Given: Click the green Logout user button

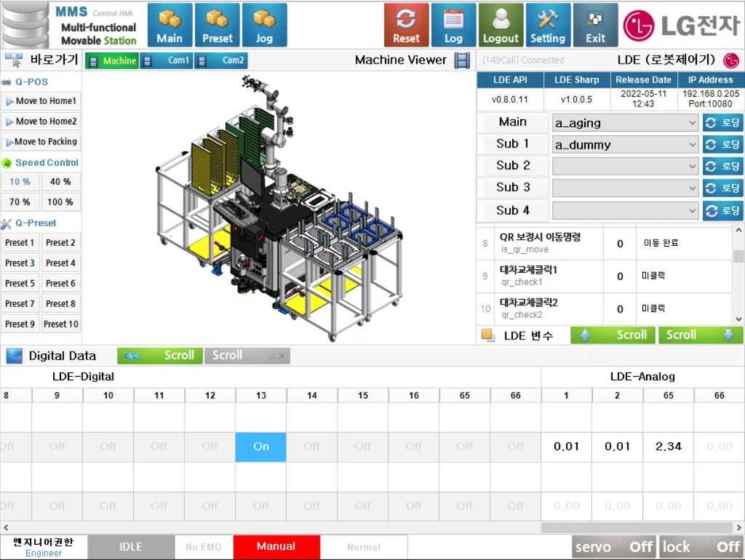Looking at the screenshot, I should click(x=501, y=25).
